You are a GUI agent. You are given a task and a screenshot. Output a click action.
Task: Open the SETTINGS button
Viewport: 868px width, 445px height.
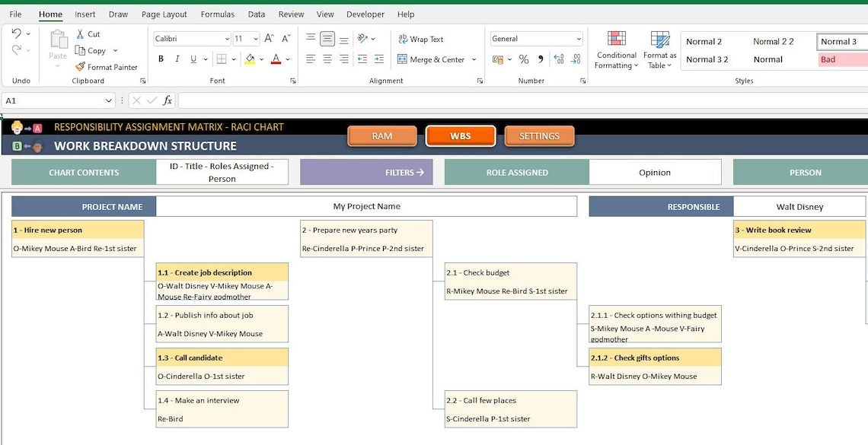click(x=539, y=135)
